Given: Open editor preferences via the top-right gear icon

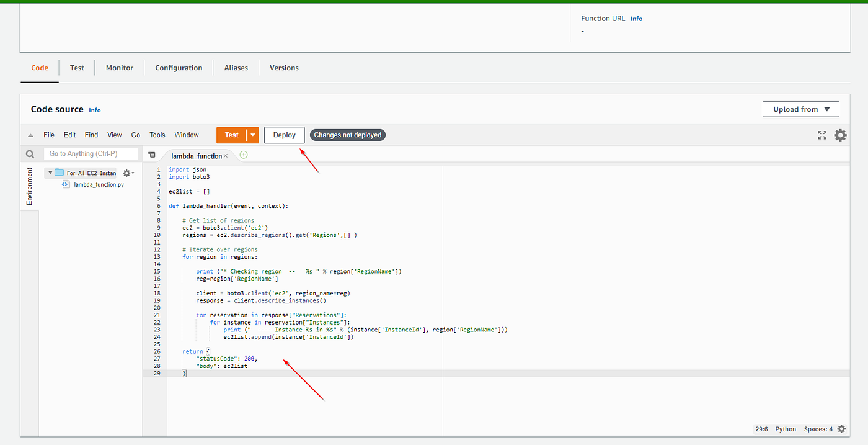Looking at the screenshot, I should (840, 135).
